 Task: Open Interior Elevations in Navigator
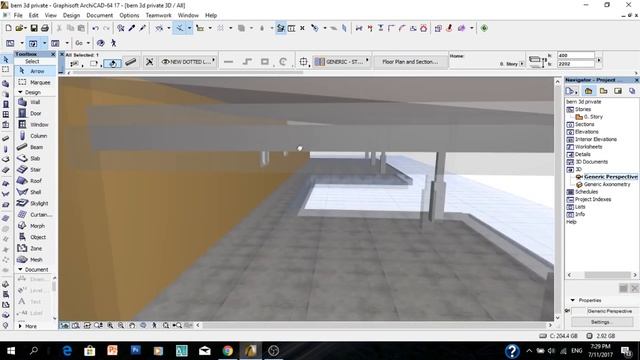click(x=596, y=139)
